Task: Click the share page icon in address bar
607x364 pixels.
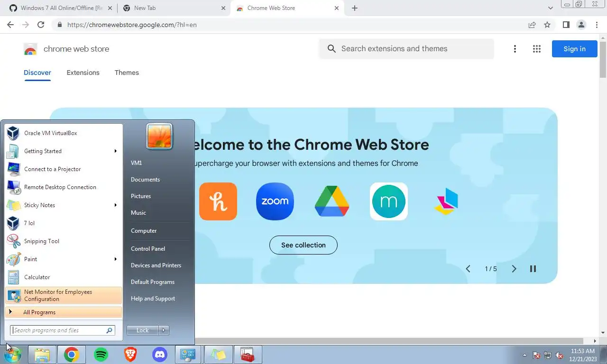Action: pos(532,25)
